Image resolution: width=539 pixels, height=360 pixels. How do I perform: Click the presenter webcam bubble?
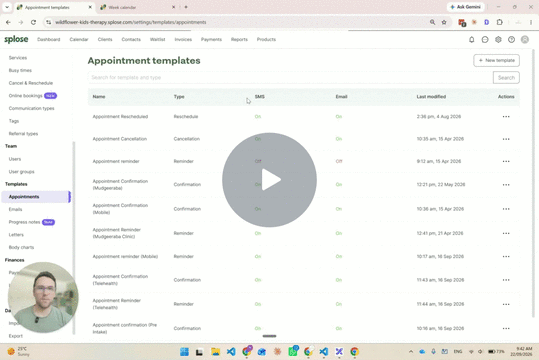pyautogui.click(x=43, y=297)
